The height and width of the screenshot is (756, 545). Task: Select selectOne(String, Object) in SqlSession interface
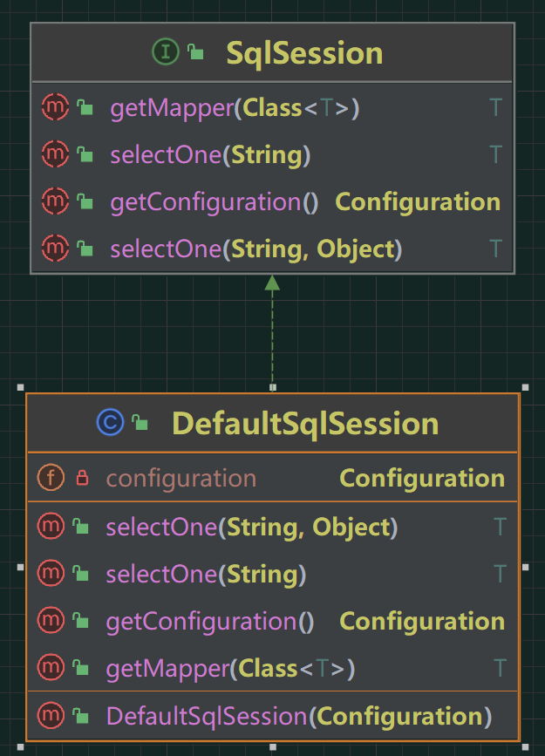click(x=272, y=249)
